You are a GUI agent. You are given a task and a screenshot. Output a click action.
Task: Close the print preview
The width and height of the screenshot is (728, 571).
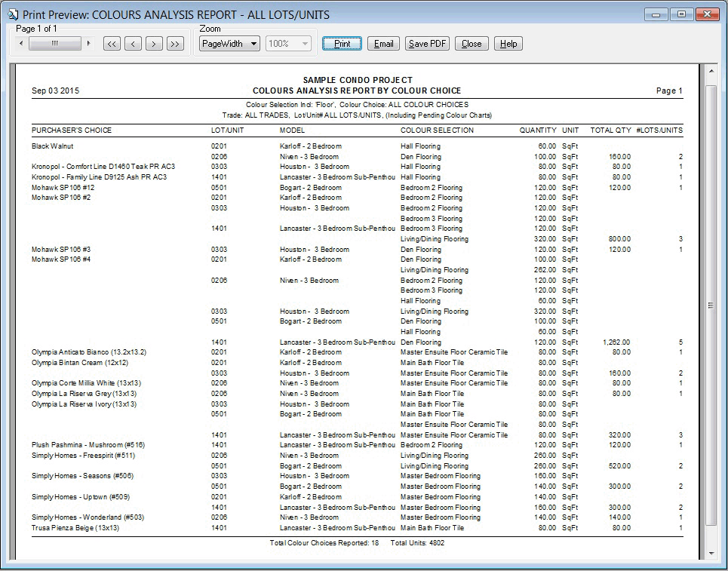tap(472, 44)
